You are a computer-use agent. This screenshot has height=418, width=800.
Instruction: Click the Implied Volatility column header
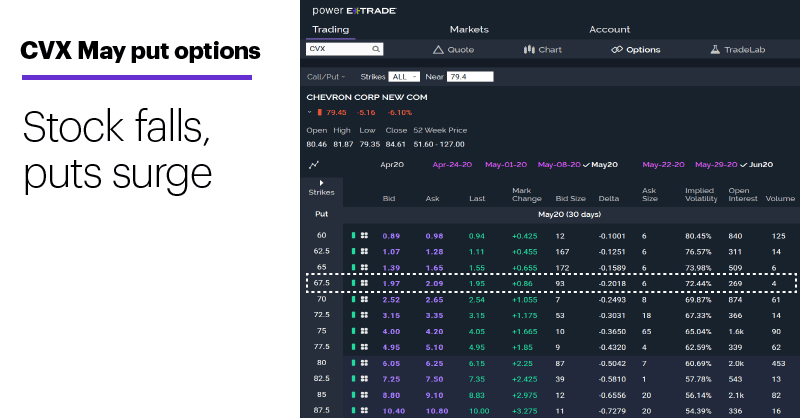(701, 194)
